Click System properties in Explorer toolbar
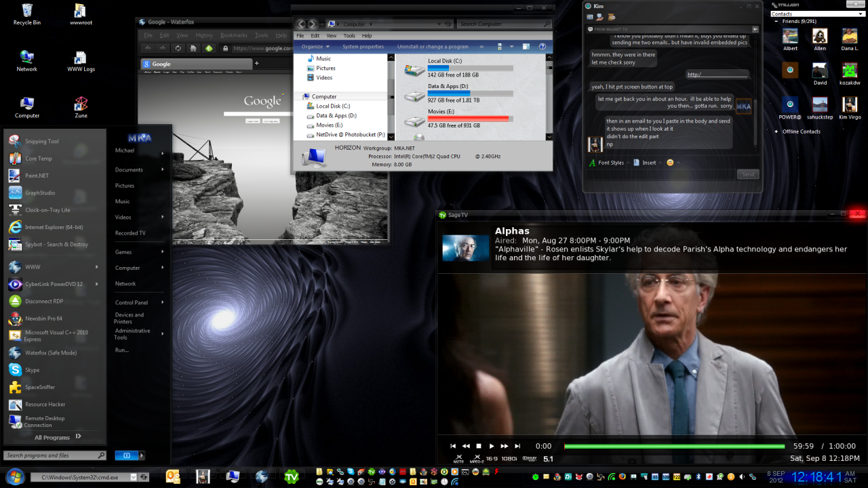The image size is (868, 488). click(363, 47)
